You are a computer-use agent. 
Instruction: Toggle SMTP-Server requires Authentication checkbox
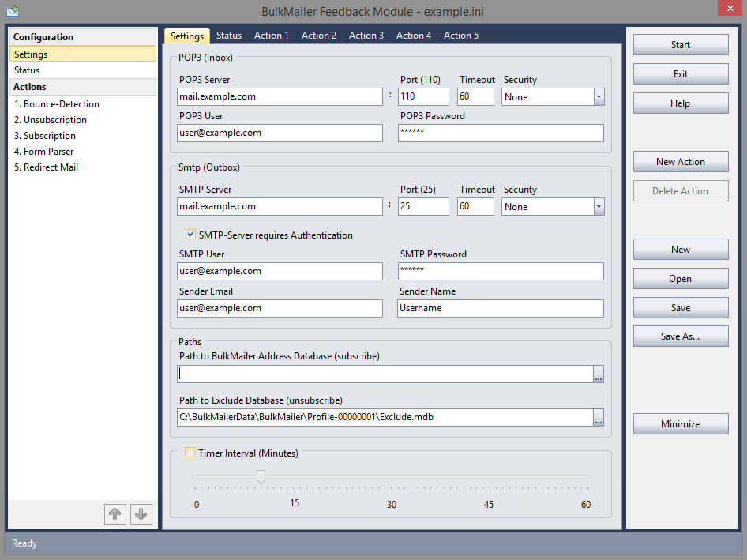pyautogui.click(x=190, y=235)
